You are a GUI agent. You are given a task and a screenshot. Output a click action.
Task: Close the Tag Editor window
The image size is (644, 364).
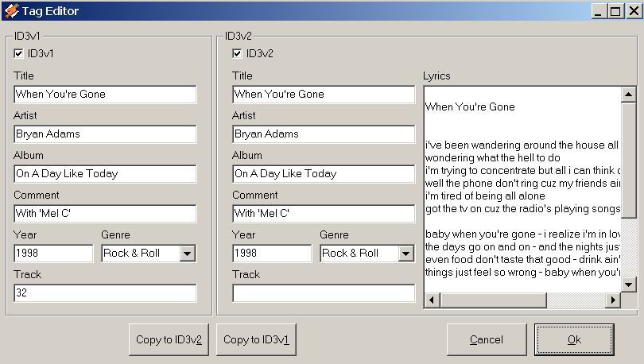point(634,11)
